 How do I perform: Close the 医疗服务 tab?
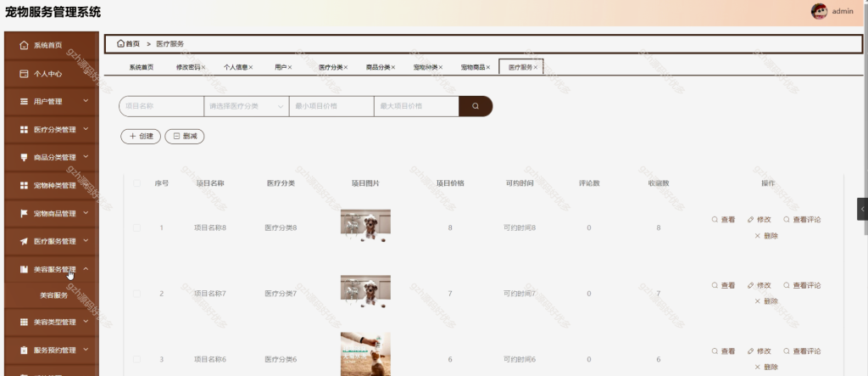pyautogui.click(x=536, y=67)
